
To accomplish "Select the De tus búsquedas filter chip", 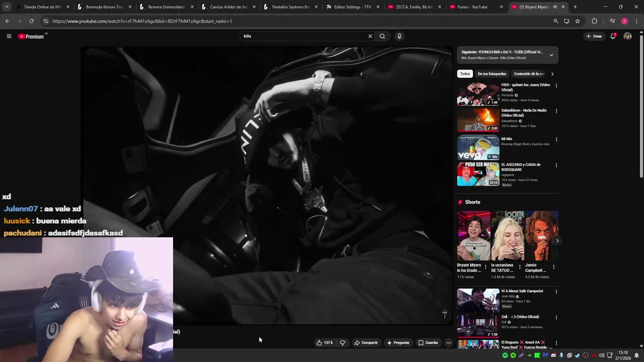I will pyautogui.click(x=492, y=74).
